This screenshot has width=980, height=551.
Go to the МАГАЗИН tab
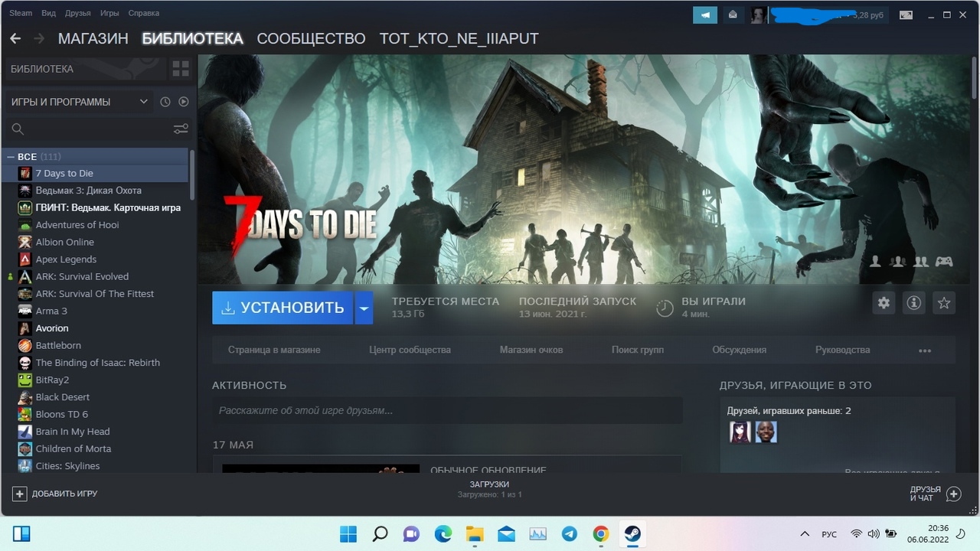pos(93,38)
